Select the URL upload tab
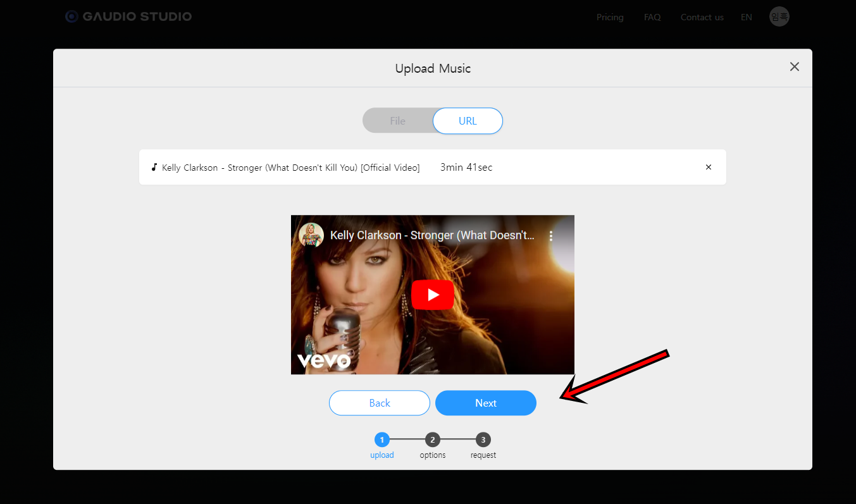The width and height of the screenshot is (856, 504). click(468, 121)
